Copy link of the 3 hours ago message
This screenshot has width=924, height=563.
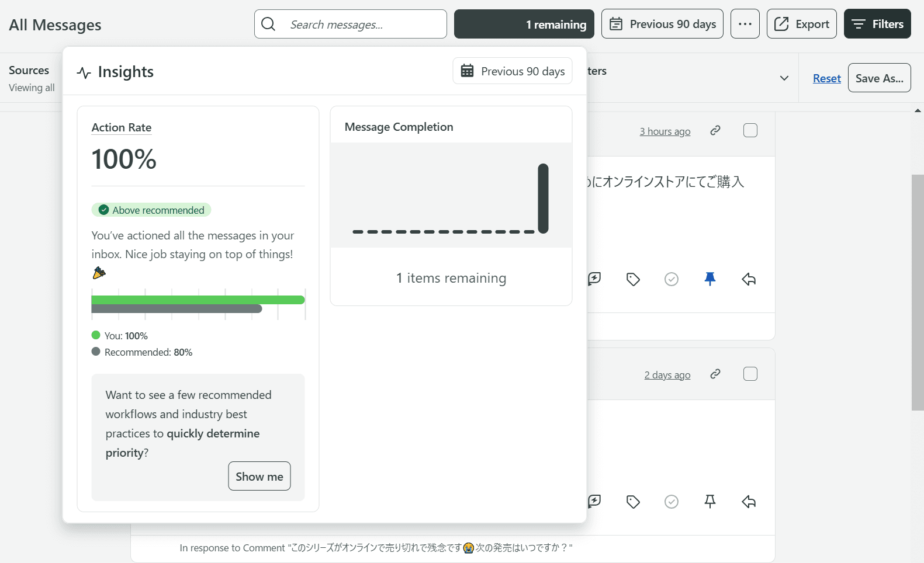point(715,131)
